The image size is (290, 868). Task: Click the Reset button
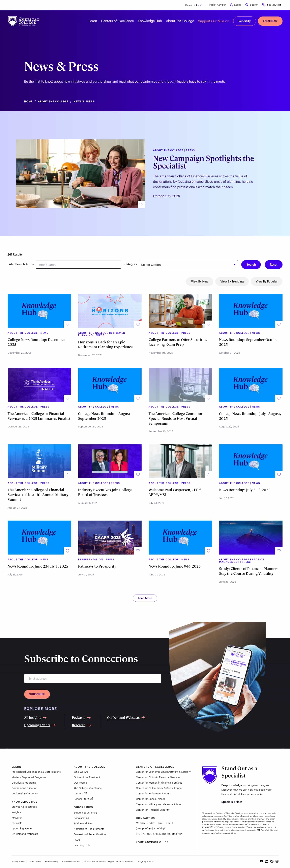[273, 265]
